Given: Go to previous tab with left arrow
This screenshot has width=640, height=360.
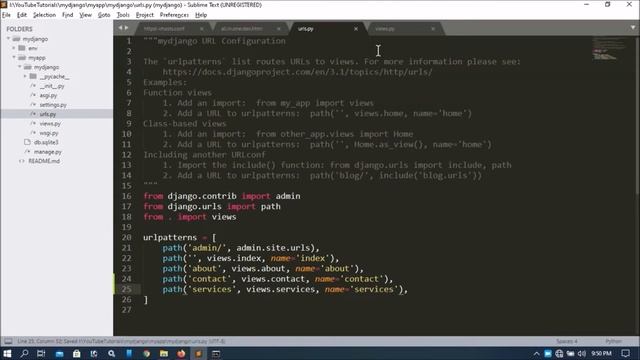Looking at the screenshot, I should pyautogui.click(x=120, y=28).
